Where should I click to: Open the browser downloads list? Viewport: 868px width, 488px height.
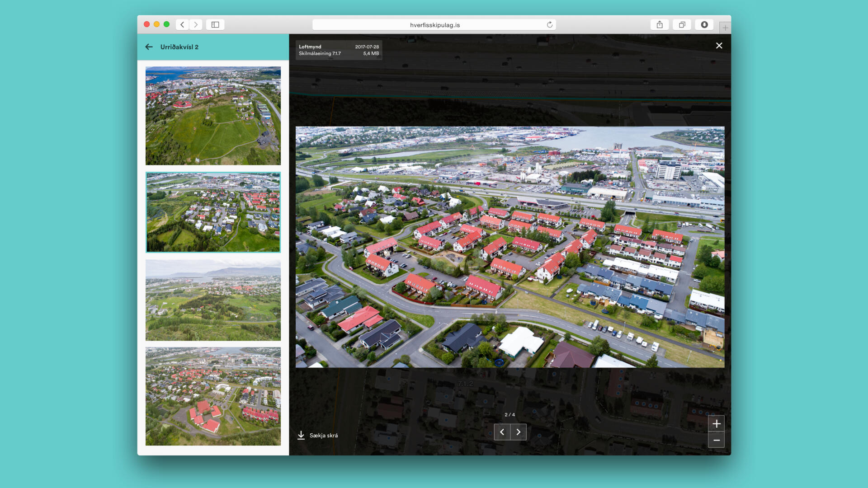tap(704, 25)
